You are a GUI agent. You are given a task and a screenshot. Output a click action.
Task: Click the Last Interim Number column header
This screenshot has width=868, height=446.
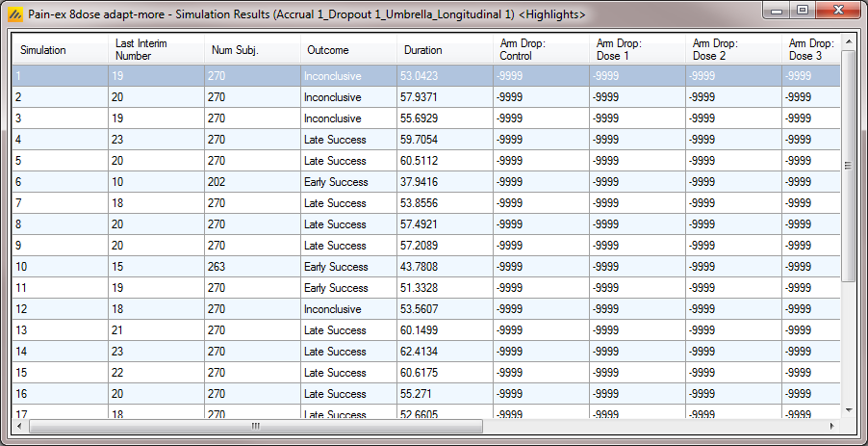click(x=156, y=50)
